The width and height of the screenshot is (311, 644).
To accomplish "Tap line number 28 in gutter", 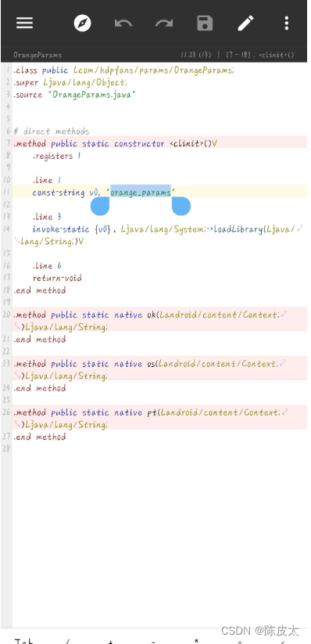I will coord(6,449).
